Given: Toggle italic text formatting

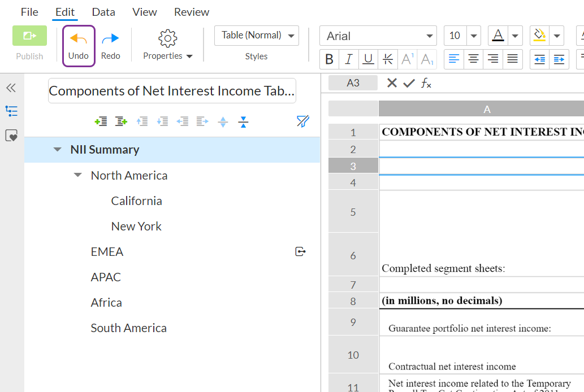Looking at the screenshot, I should [349, 59].
